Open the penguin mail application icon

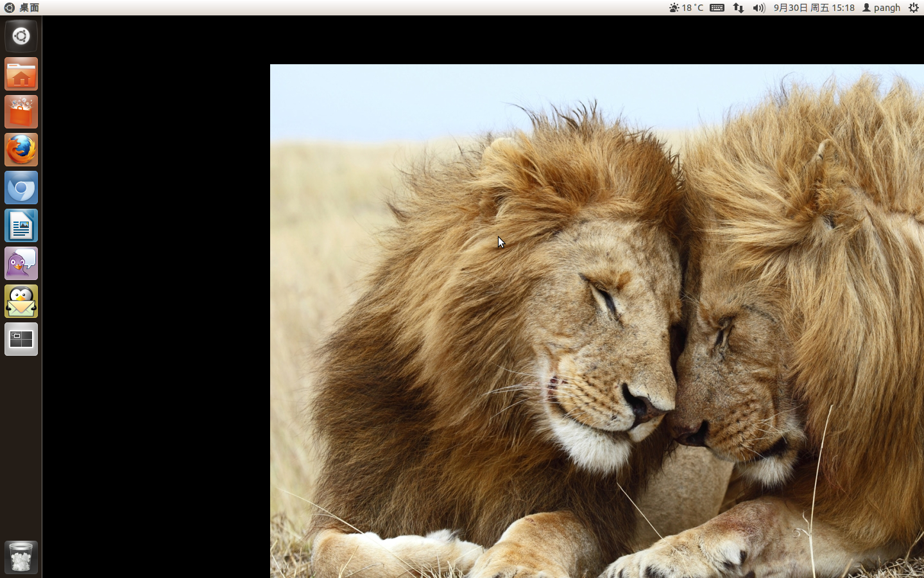coord(21,301)
